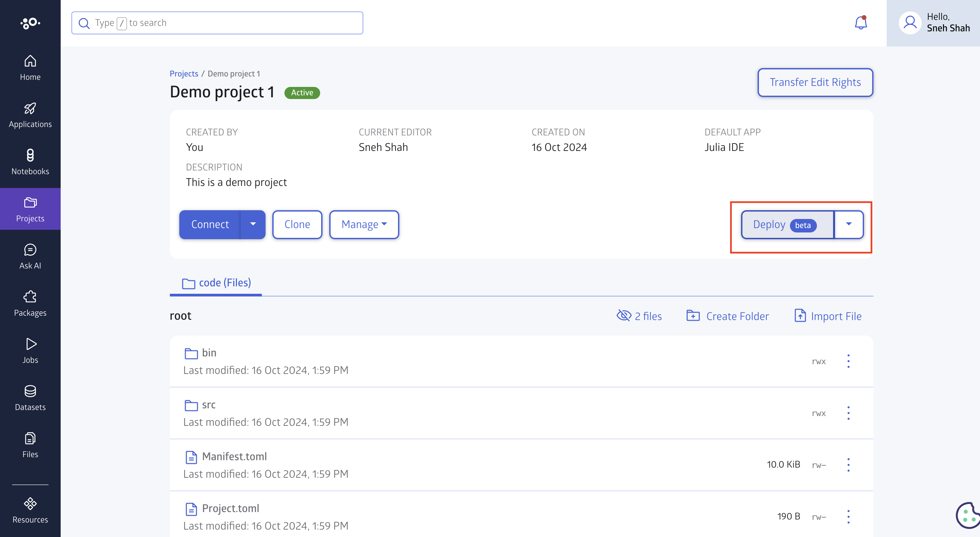Toggle hidden files visibility (2 files)
The width and height of the screenshot is (980, 537).
click(x=639, y=316)
